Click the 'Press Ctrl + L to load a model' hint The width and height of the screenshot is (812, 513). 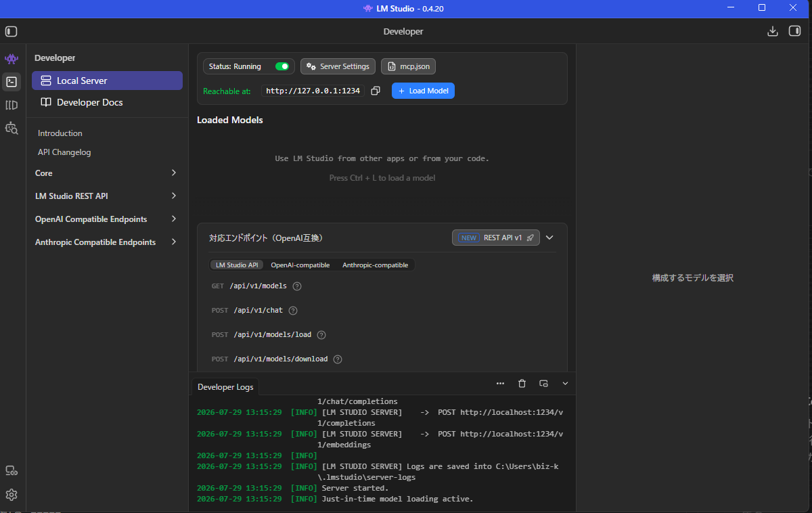pyautogui.click(x=382, y=178)
